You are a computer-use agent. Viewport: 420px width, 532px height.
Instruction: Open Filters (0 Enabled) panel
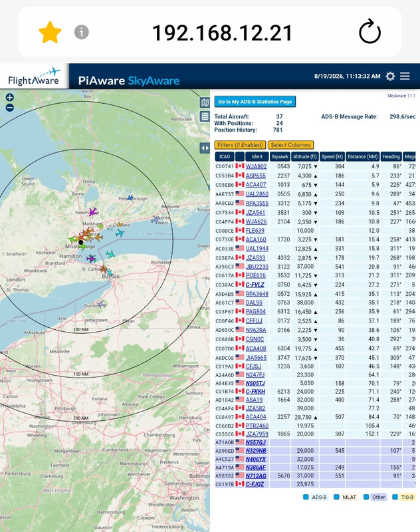pyautogui.click(x=241, y=145)
